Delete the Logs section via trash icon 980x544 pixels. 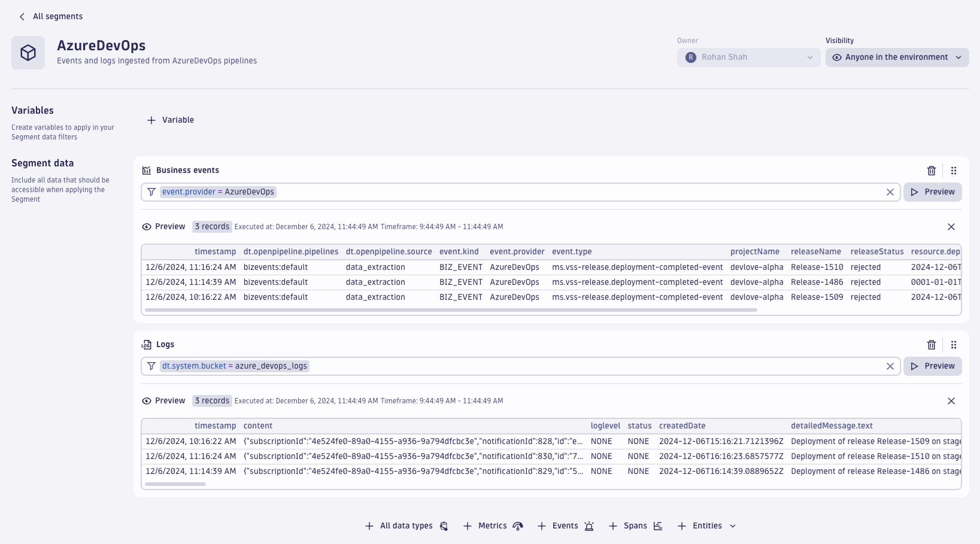(x=932, y=345)
